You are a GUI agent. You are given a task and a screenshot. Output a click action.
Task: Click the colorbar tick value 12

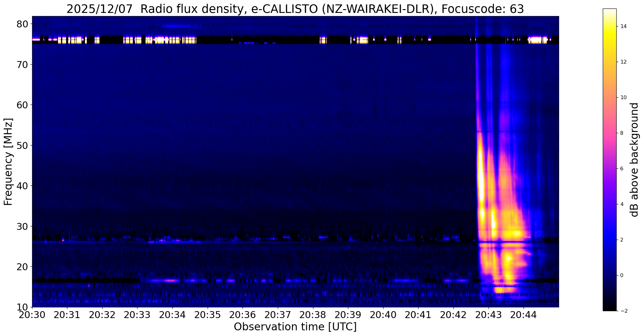(623, 62)
